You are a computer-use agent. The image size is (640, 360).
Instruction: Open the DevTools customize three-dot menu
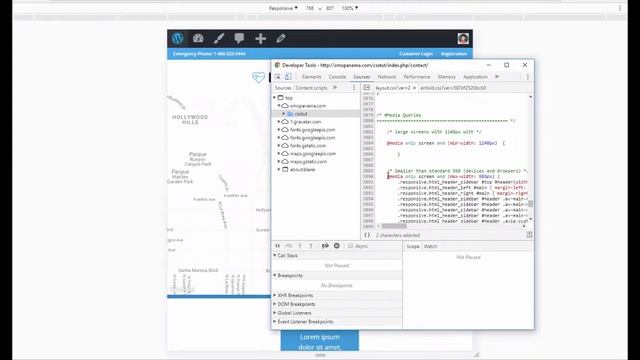(527, 77)
